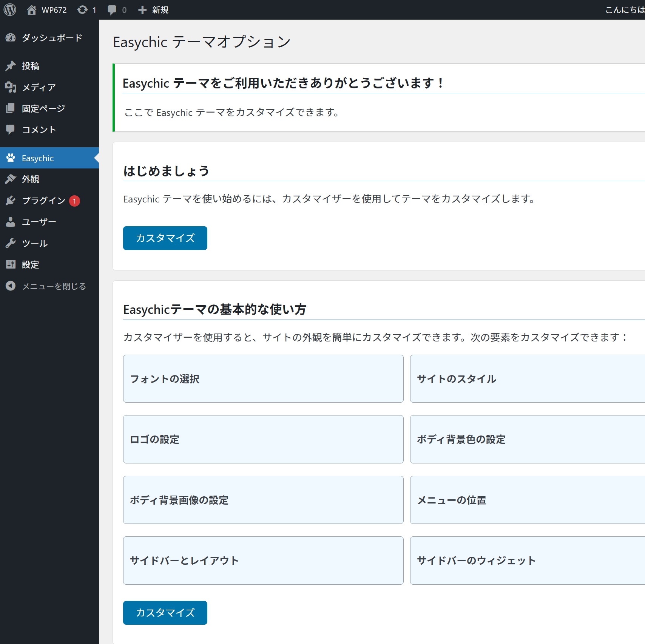Open the メディア menu
The height and width of the screenshot is (644, 645).
39,87
